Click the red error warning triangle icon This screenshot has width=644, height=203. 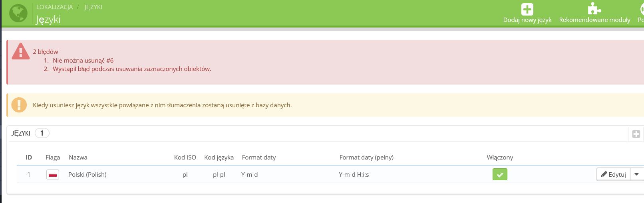click(20, 51)
